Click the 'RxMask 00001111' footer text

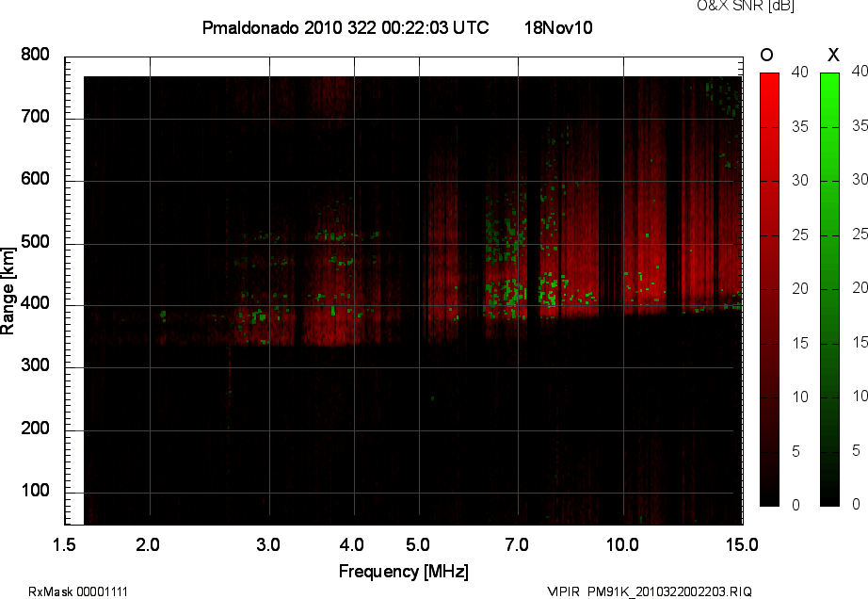[x=78, y=591]
